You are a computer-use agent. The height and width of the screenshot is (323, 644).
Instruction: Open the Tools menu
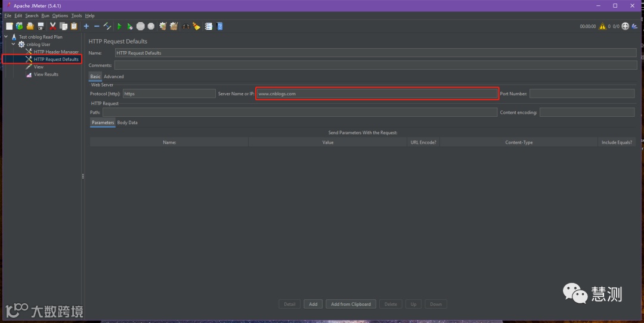[76, 15]
